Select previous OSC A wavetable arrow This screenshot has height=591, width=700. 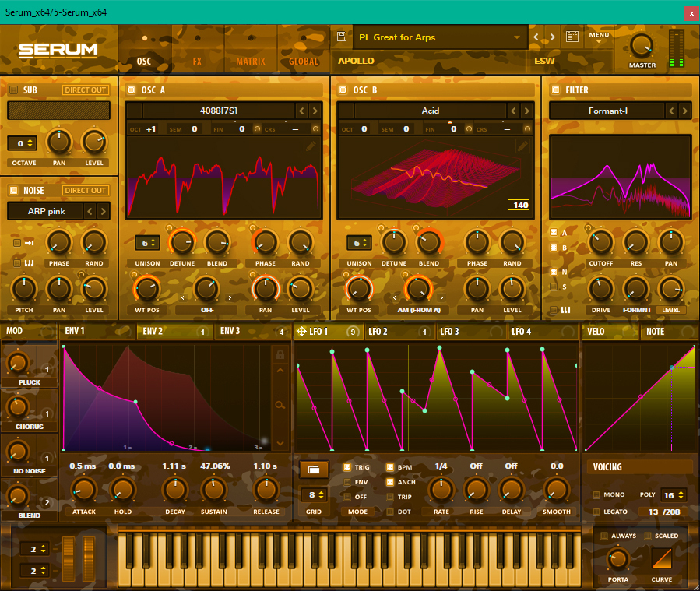point(302,111)
